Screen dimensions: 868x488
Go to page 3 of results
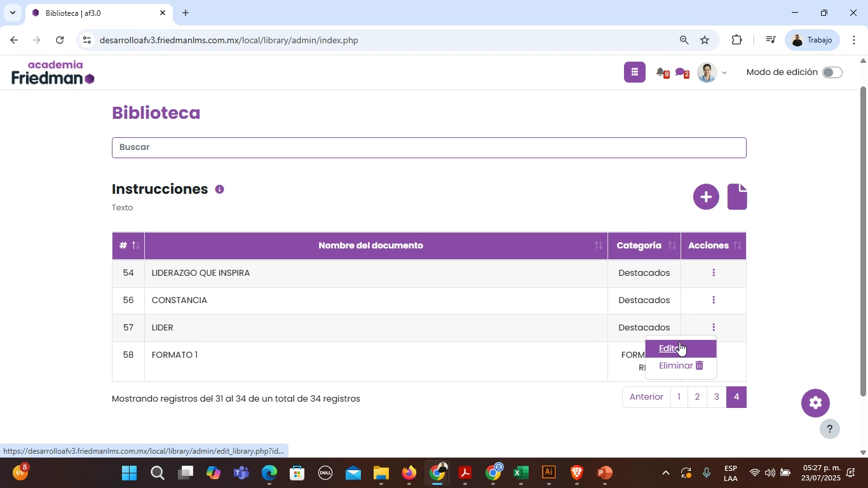pyautogui.click(x=716, y=397)
